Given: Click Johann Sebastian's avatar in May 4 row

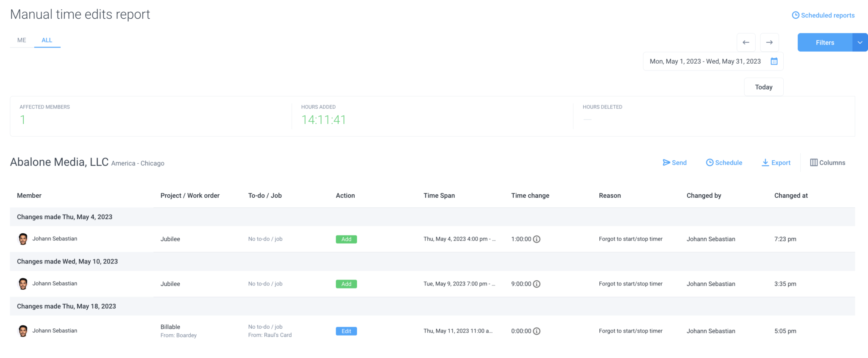Looking at the screenshot, I should 23,239.
